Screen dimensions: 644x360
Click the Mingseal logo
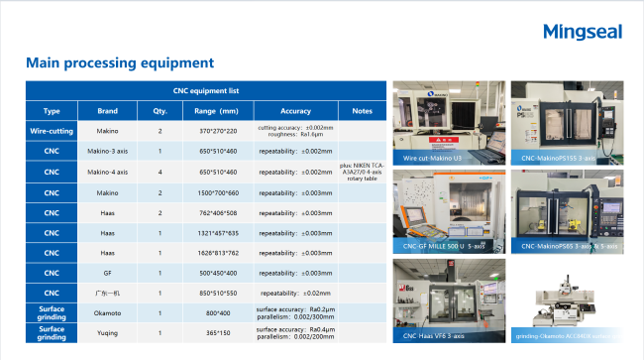pos(583,32)
